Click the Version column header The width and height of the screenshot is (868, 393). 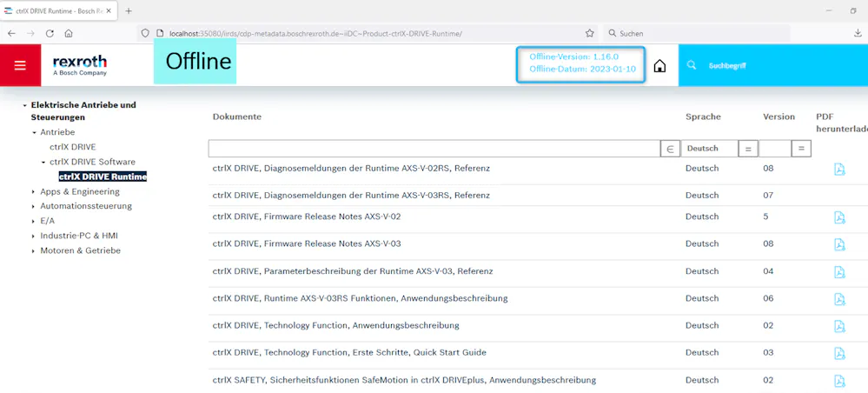coord(779,117)
